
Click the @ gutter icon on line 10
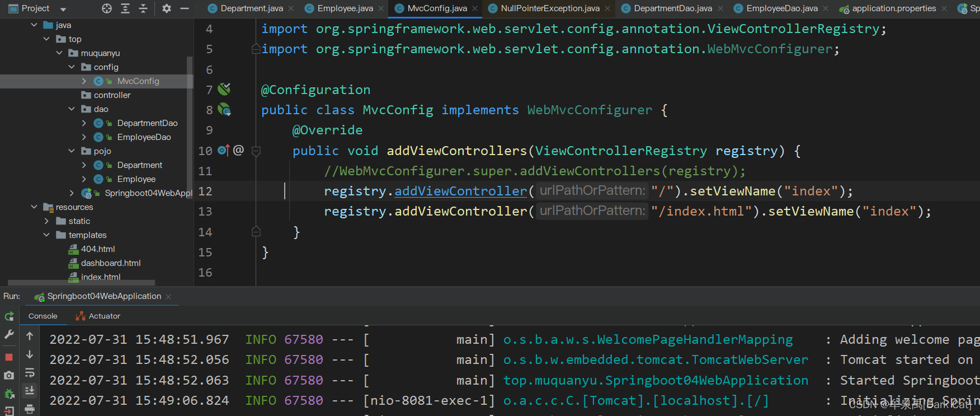pos(238,150)
